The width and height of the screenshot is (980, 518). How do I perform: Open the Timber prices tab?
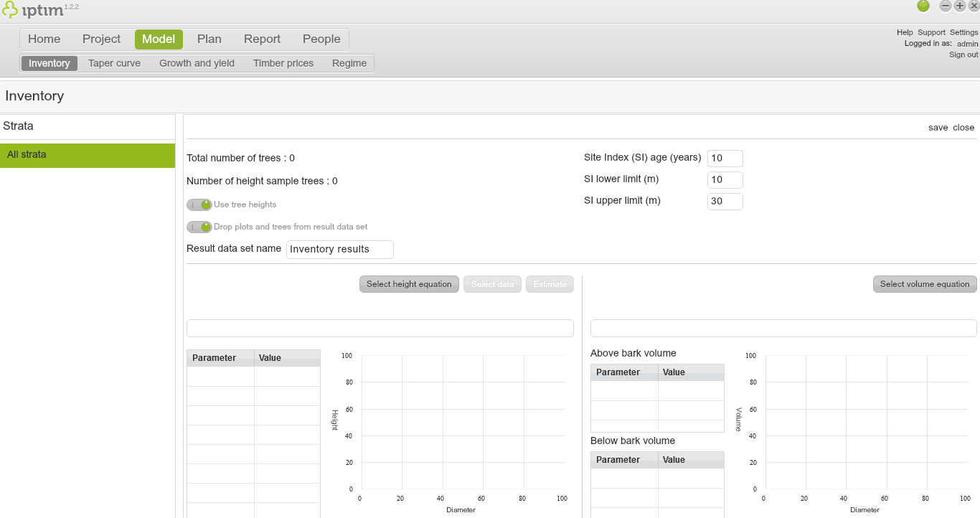click(x=283, y=63)
